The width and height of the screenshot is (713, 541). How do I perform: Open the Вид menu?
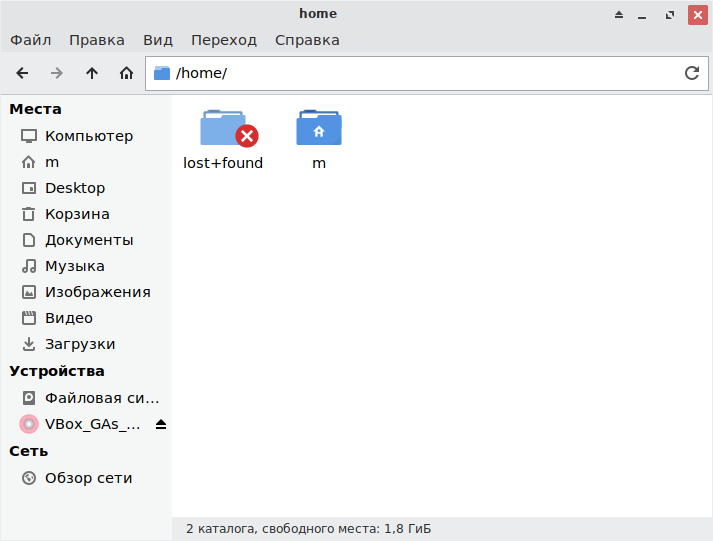158,40
